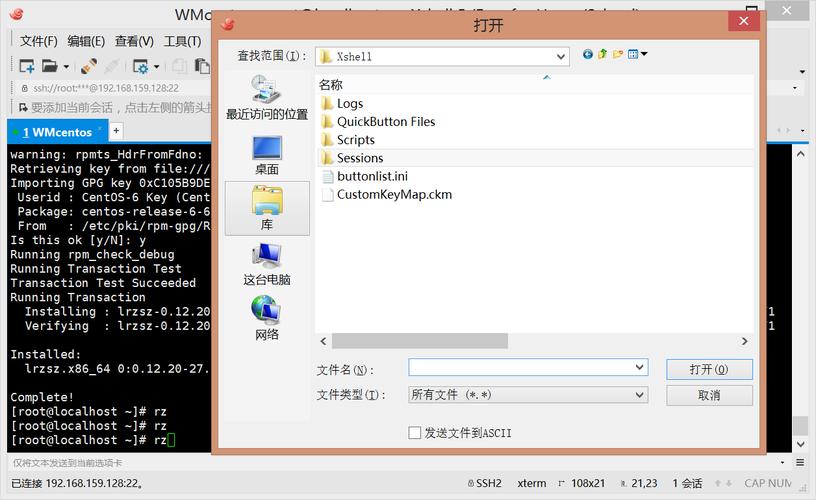Click the file list scroll-right arrow
The height and width of the screenshot is (500, 816).
pyautogui.click(x=745, y=341)
